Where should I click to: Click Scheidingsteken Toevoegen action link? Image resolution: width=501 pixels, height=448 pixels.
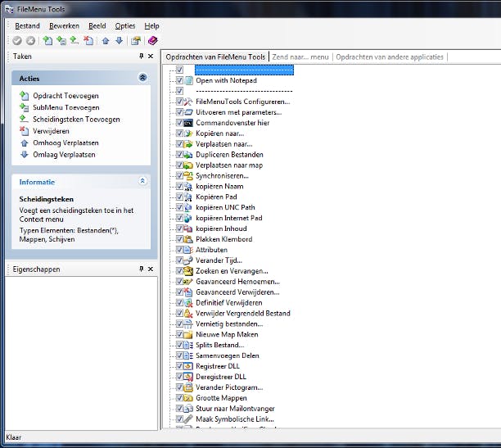tap(76, 120)
